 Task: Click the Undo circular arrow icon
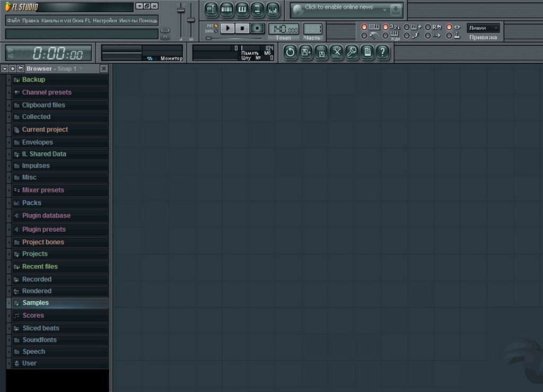(x=290, y=52)
